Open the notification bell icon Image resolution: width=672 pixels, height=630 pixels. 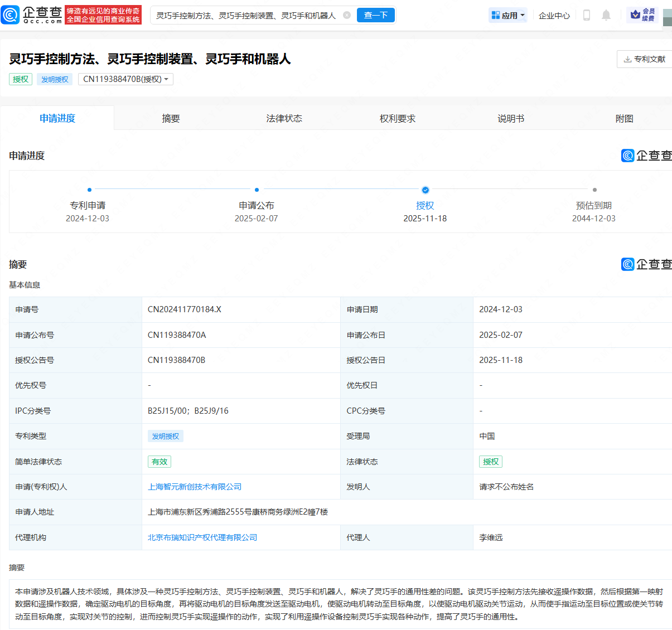pyautogui.click(x=606, y=15)
